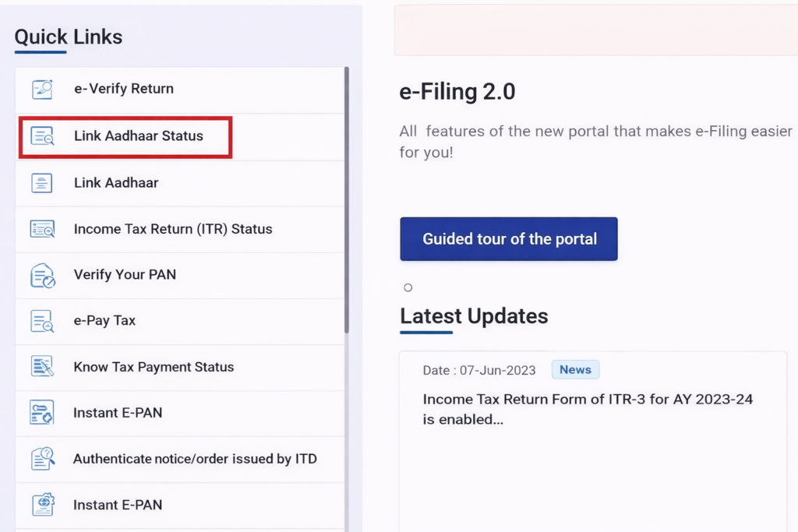
Task: Open the e-Verify Return text link
Action: pyautogui.click(x=124, y=89)
